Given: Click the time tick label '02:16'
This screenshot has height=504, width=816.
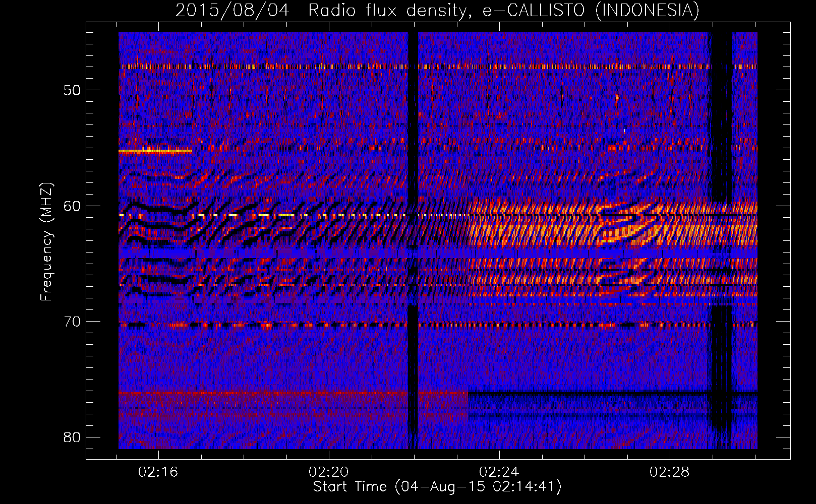Looking at the screenshot, I should pyautogui.click(x=158, y=472).
